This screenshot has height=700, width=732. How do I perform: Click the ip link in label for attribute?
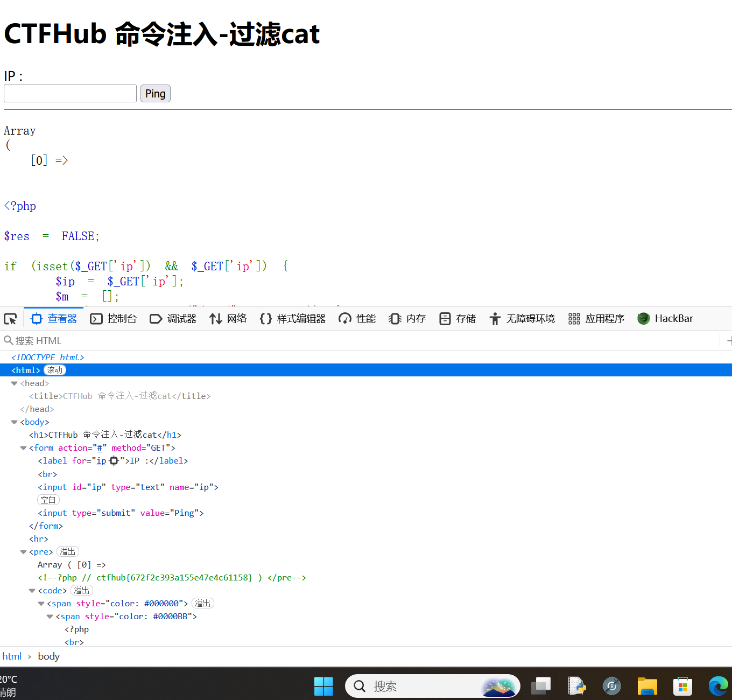tap(101, 461)
